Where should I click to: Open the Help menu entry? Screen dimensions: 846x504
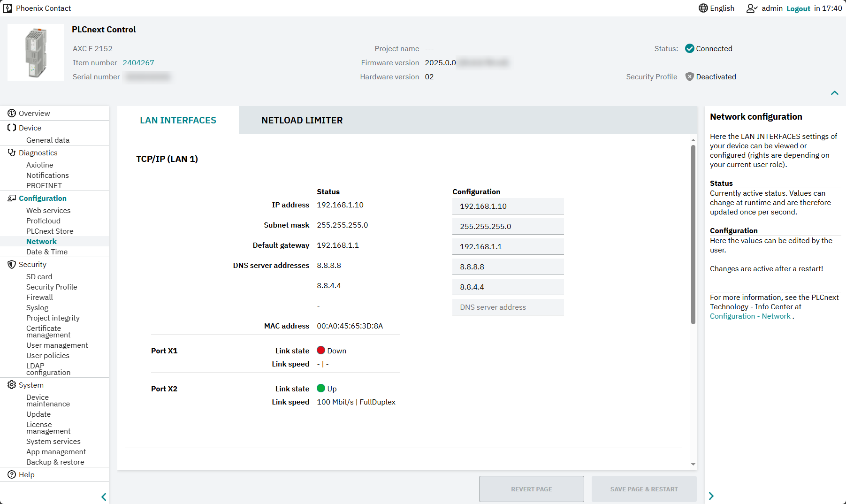(x=27, y=474)
